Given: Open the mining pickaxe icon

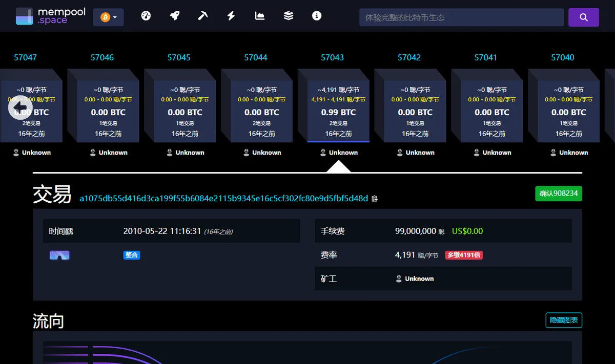Looking at the screenshot, I should click(203, 16).
